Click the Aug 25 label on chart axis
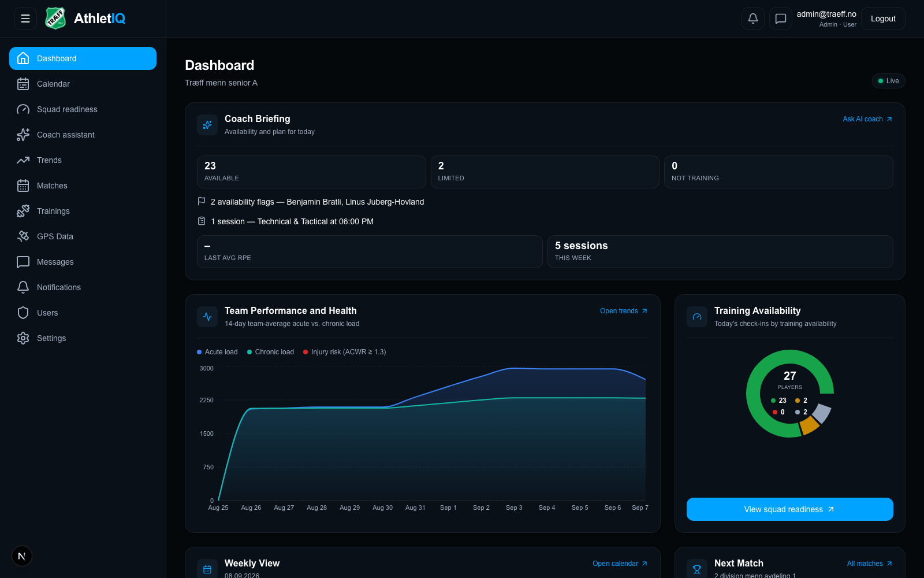Image resolution: width=924 pixels, height=578 pixels. pyautogui.click(x=218, y=507)
